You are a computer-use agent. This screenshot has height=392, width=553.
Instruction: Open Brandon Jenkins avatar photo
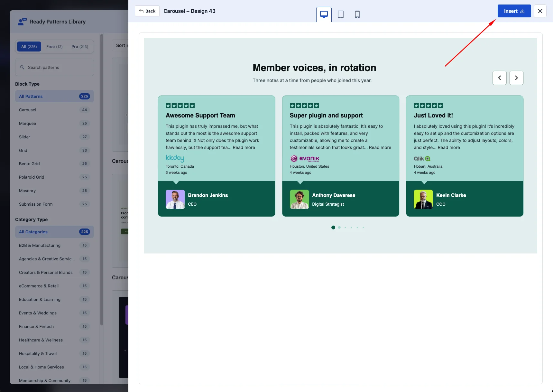pyautogui.click(x=175, y=199)
